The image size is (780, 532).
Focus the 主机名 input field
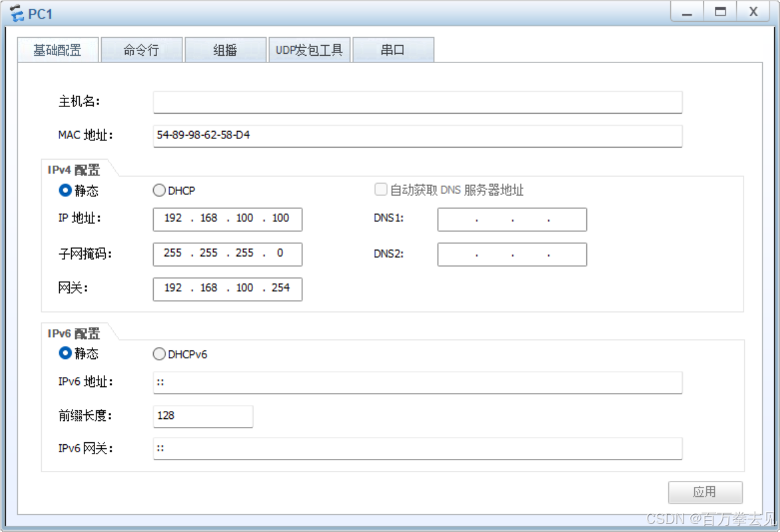click(417, 102)
